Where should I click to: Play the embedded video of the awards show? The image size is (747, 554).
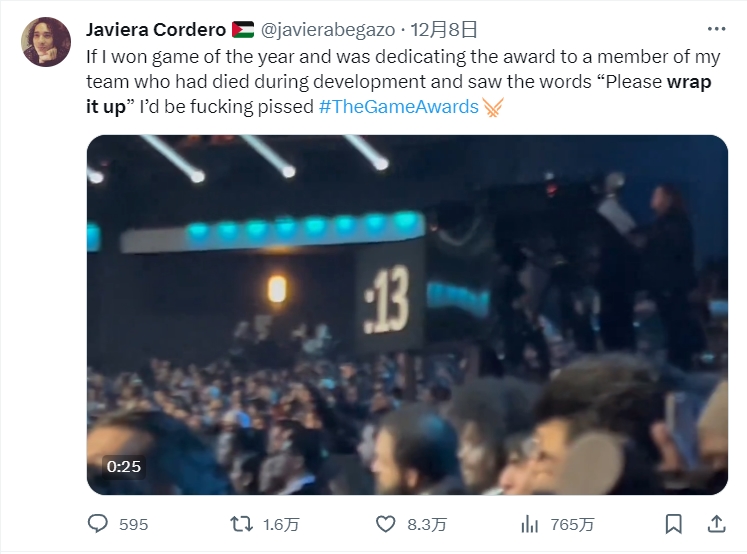[407, 315]
